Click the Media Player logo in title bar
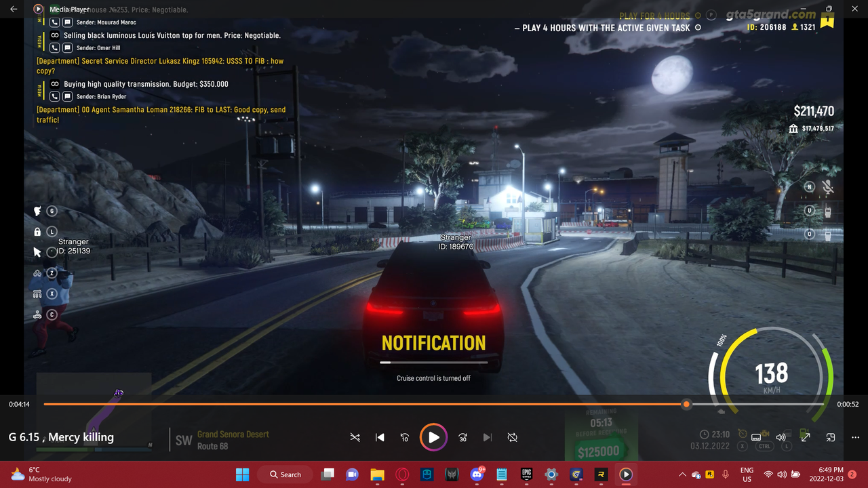Screen dimensions: 868x488 (x=38, y=9)
